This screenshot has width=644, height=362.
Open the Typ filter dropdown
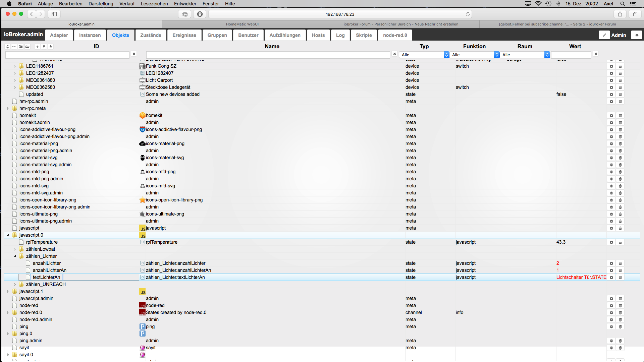424,55
